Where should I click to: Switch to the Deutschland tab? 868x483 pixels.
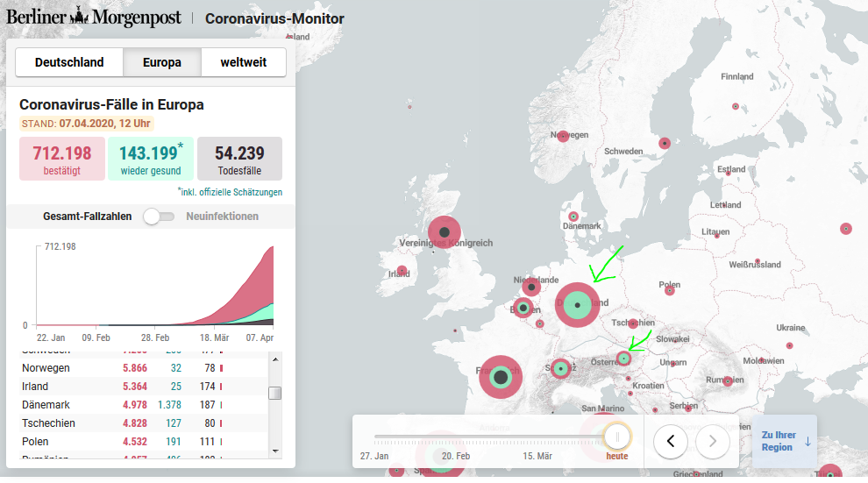pyautogui.click(x=69, y=63)
